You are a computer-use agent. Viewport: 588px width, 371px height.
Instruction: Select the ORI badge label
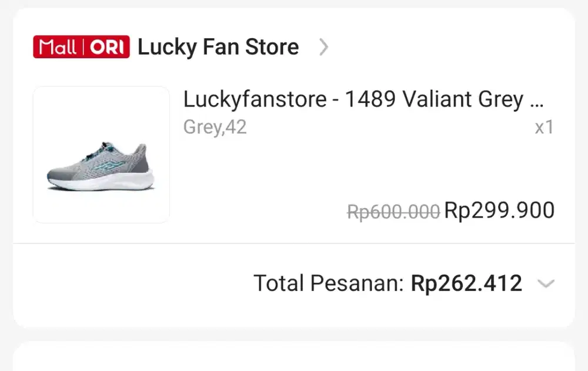coord(106,46)
